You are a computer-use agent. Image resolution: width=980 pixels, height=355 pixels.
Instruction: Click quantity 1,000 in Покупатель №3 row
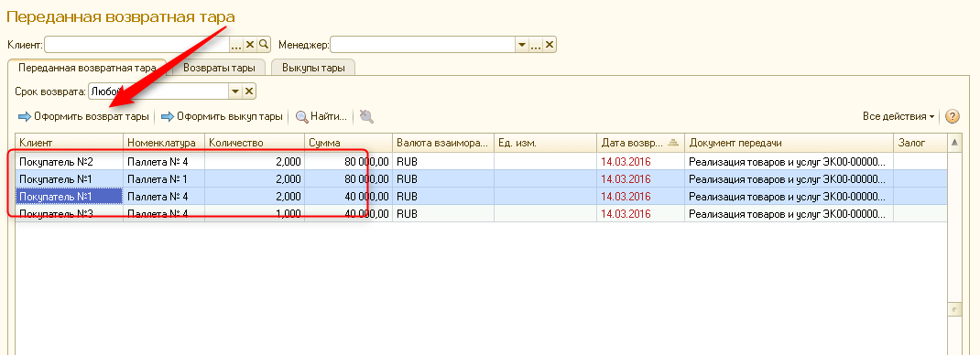pyautogui.click(x=255, y=214)
